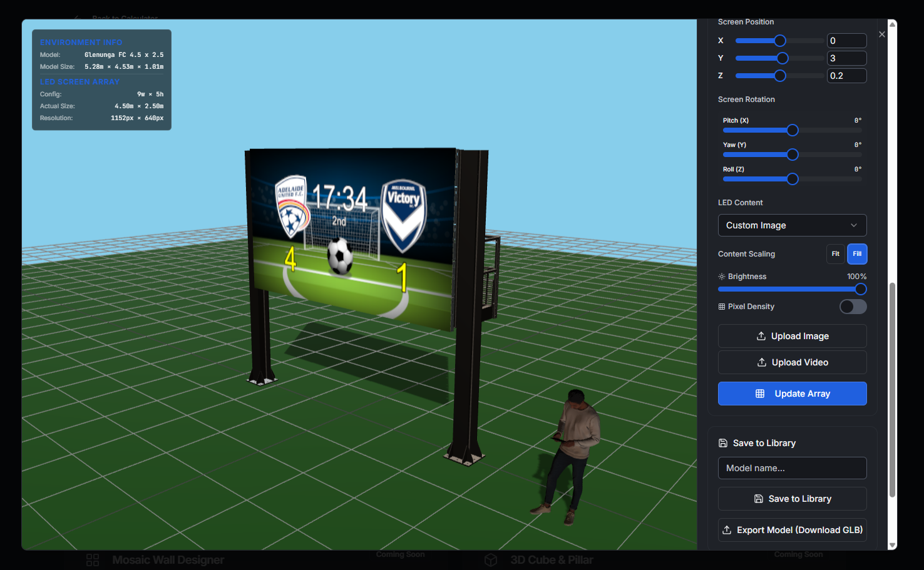Switch Content Scaling to Fit
This screenshot has width=924, height=570.
click(x=835, y=254)
